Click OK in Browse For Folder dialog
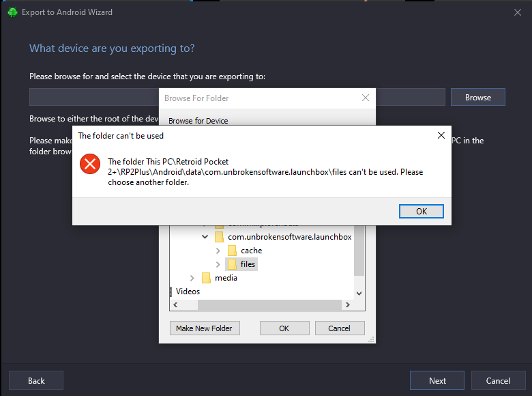This screenshot has height=396, width=532. (x=284, y=328)
